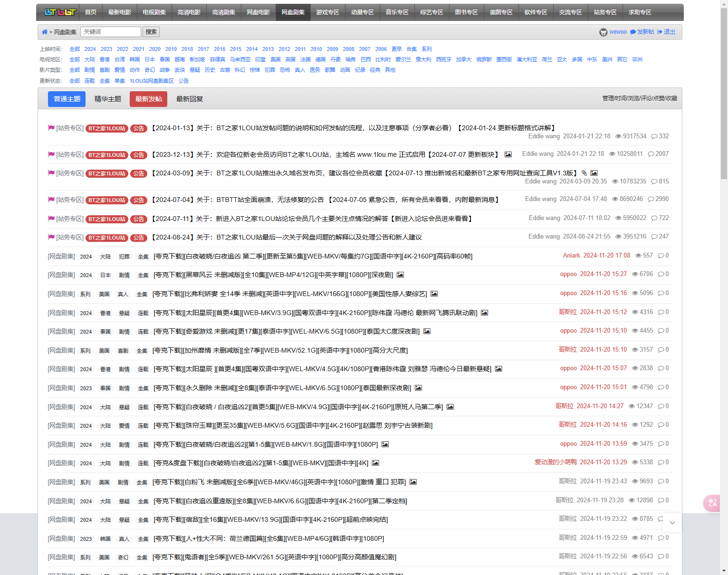This screenshot has height=575, width=728.
Task: Click the comment icon on the 2024-01-13 announcement
Action: coord(654,136)
